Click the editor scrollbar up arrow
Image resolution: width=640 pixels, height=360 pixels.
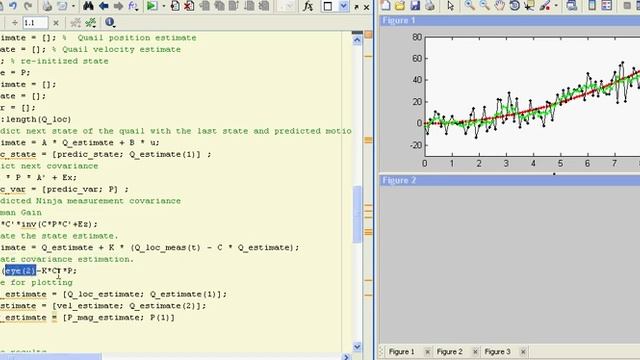coord(357,40)
